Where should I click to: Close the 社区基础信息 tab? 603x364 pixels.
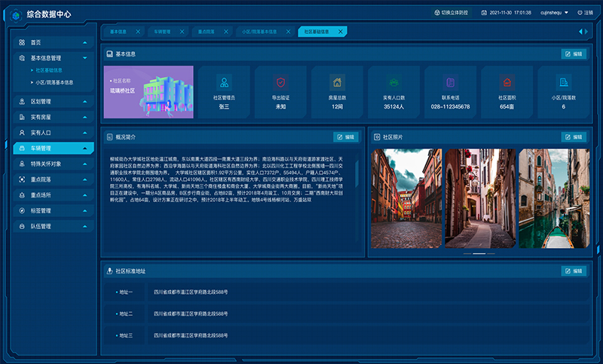tap(341, 32)
